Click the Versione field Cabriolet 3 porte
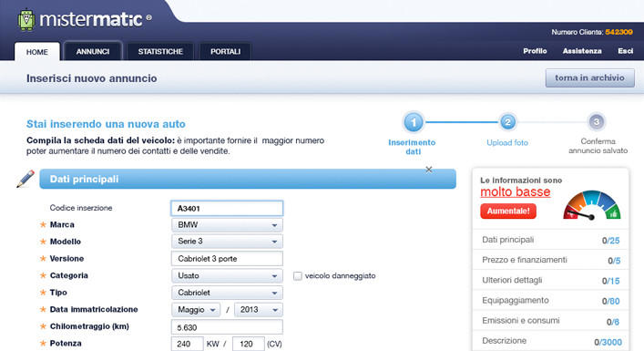The height and width of the screenshot is (351, 644). coord(227,259)
